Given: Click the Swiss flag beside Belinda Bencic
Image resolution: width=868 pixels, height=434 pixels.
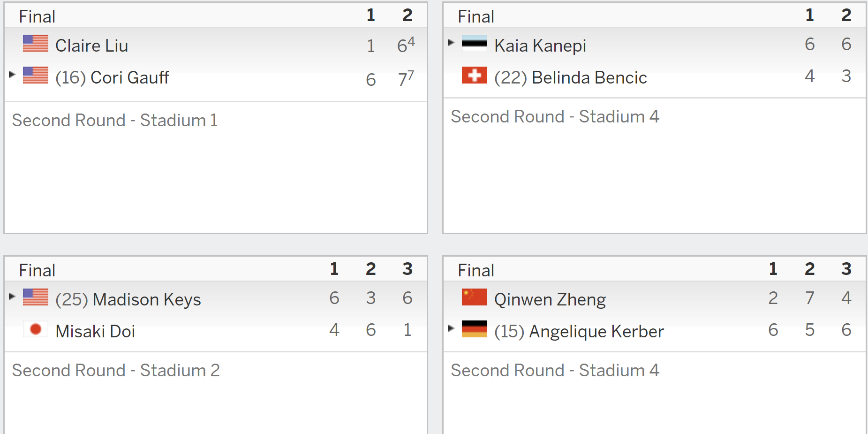Looking at the screenshot, I should (475, 75).
